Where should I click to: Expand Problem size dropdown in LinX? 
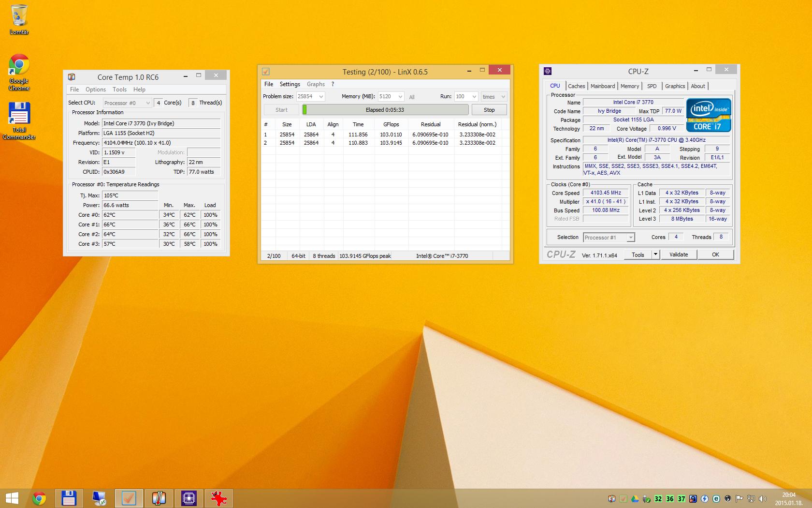coord(321,96)
